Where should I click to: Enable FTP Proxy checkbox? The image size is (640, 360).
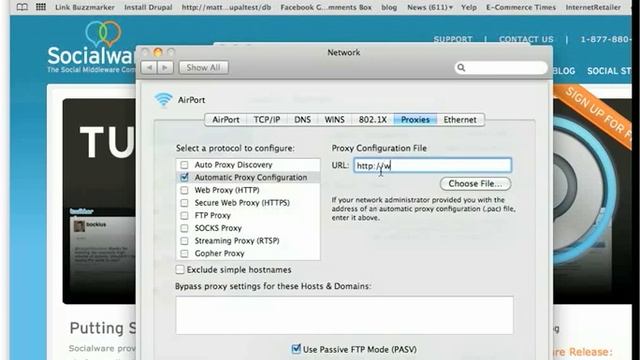184,216
